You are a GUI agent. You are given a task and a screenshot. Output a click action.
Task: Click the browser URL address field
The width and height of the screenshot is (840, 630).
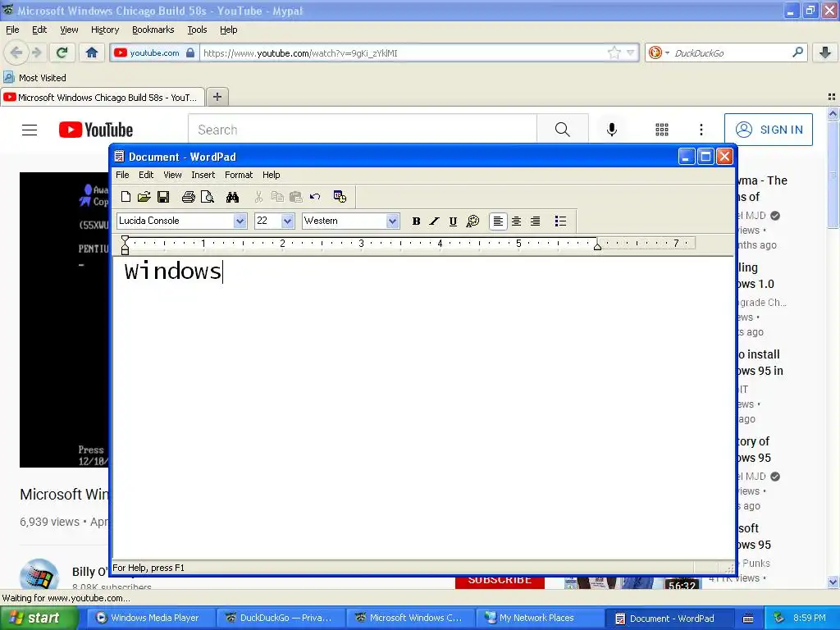coord(404,53)
